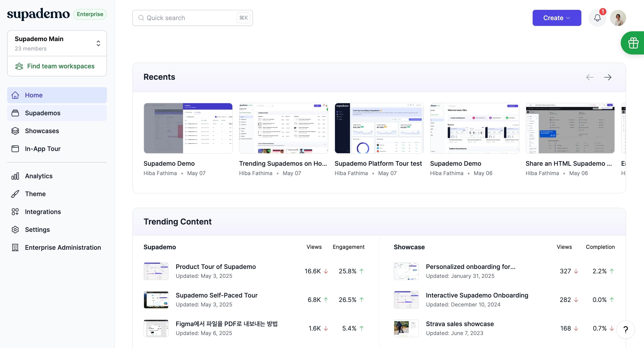This screenshot has width=644, height=348.
Task: Open Supademo Self-Paced Tour link
Action: (216, 295)
